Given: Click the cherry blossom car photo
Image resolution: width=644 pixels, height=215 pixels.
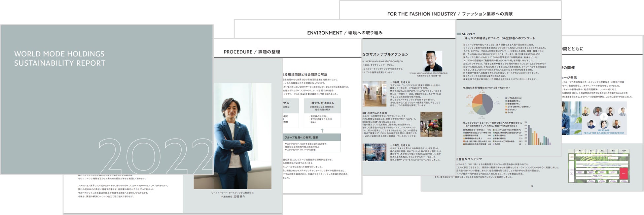Looking at the screenshot, I should point(374,152).
